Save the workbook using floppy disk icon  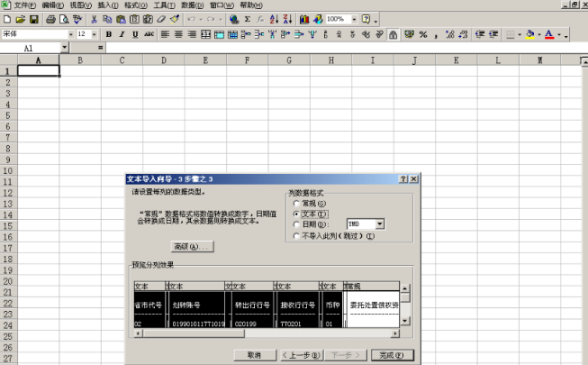point(33,19)
